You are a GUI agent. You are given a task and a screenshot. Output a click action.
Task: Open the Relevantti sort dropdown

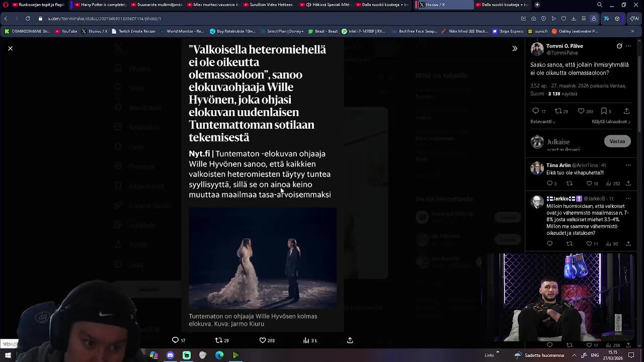[543, 122]
